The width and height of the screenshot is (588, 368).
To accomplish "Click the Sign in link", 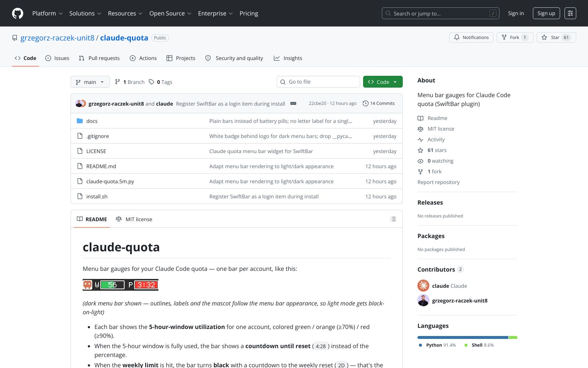I will point(516,13).
